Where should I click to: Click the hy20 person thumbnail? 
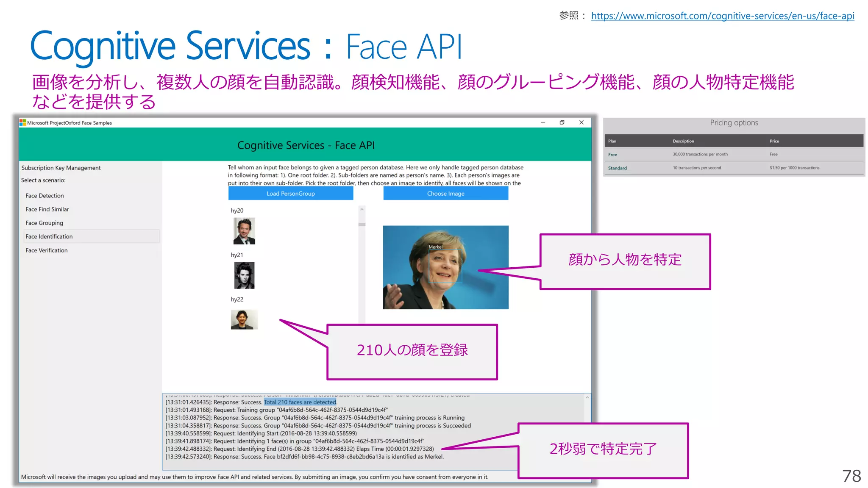click(x=244, y=231)
